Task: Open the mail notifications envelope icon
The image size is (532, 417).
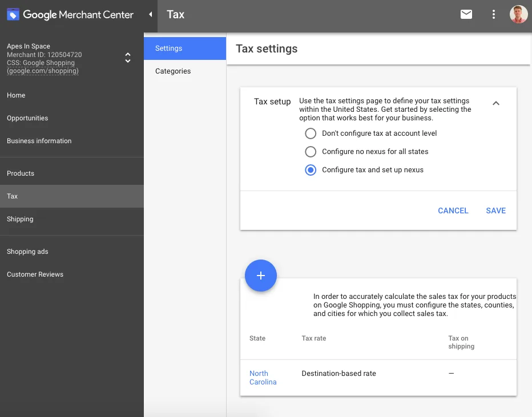Action: tap(466, 15)
